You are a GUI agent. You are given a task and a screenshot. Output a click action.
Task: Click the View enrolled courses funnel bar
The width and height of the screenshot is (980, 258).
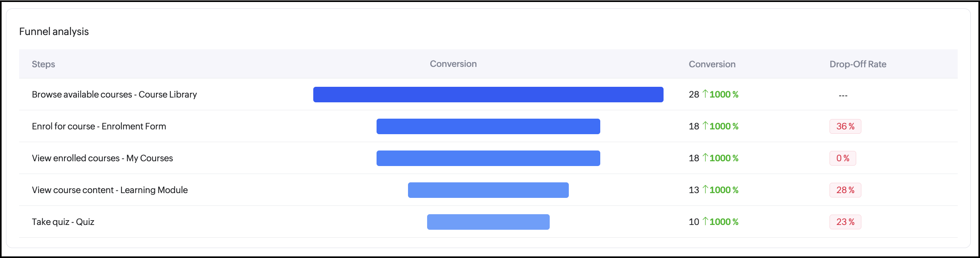488,158
